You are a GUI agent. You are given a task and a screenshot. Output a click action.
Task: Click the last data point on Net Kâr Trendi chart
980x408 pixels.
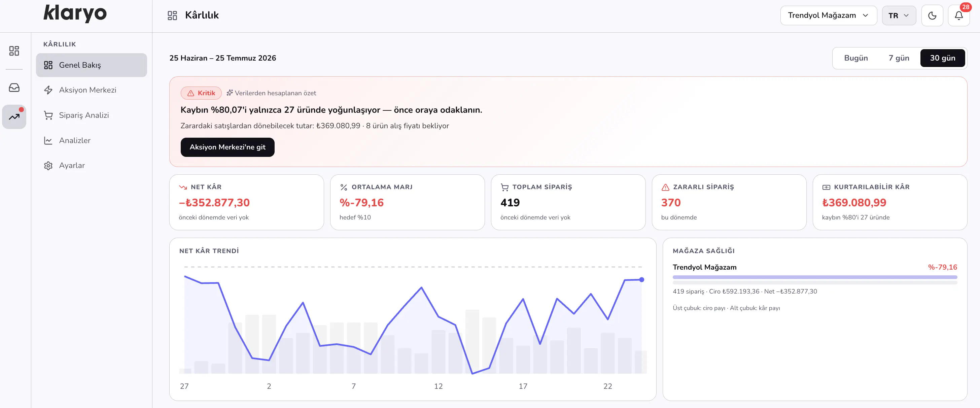(642, 280)
